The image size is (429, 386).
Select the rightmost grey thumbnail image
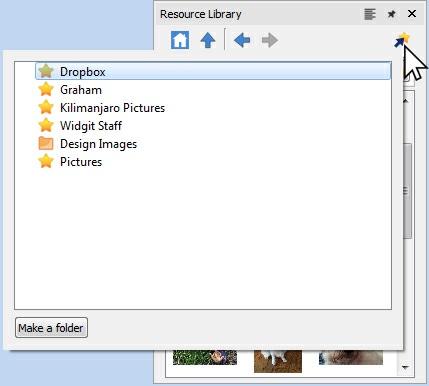pyautogui.click(x=351, y=357)
